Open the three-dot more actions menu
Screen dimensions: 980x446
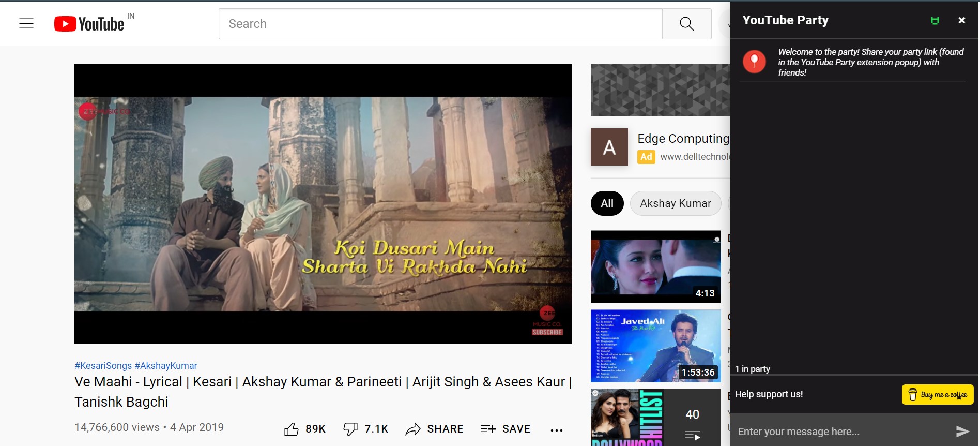pos(557,430)
